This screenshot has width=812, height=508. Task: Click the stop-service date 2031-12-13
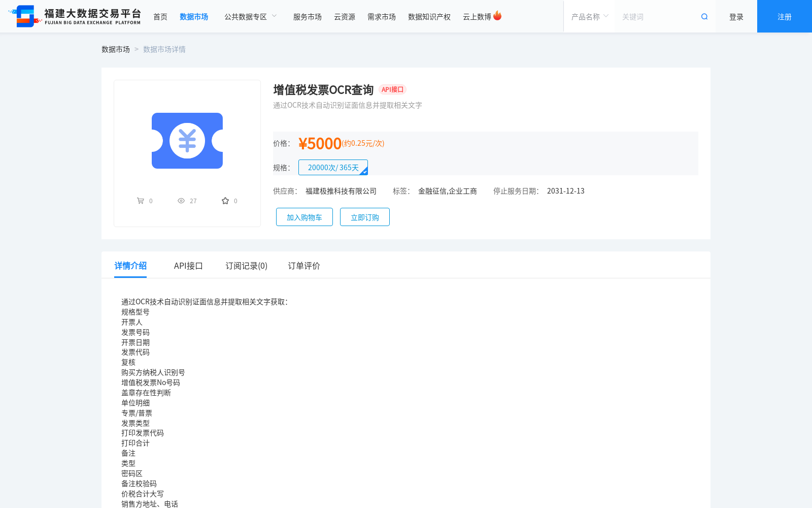point(566,191)
